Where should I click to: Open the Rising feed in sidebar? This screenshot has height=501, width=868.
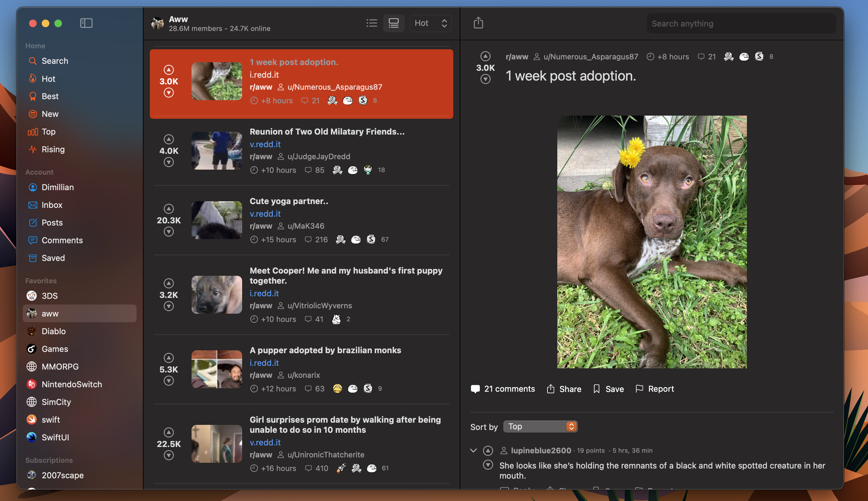tap(53, 149)
